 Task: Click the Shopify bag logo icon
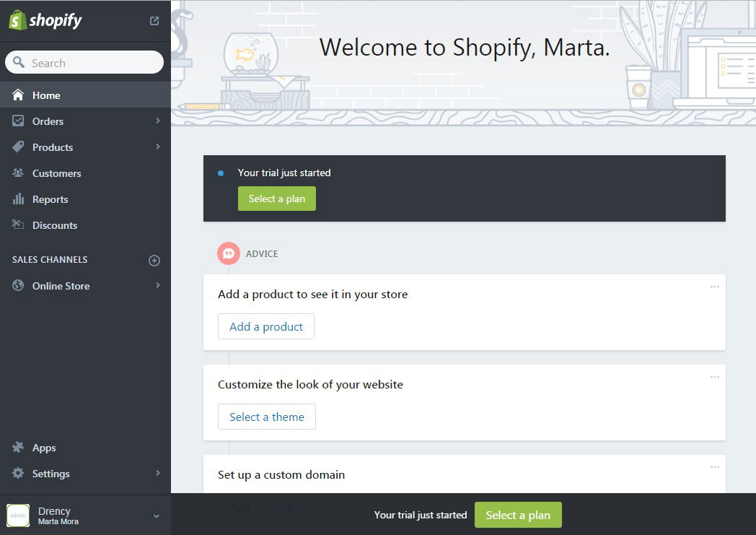(x=17, y=20)
